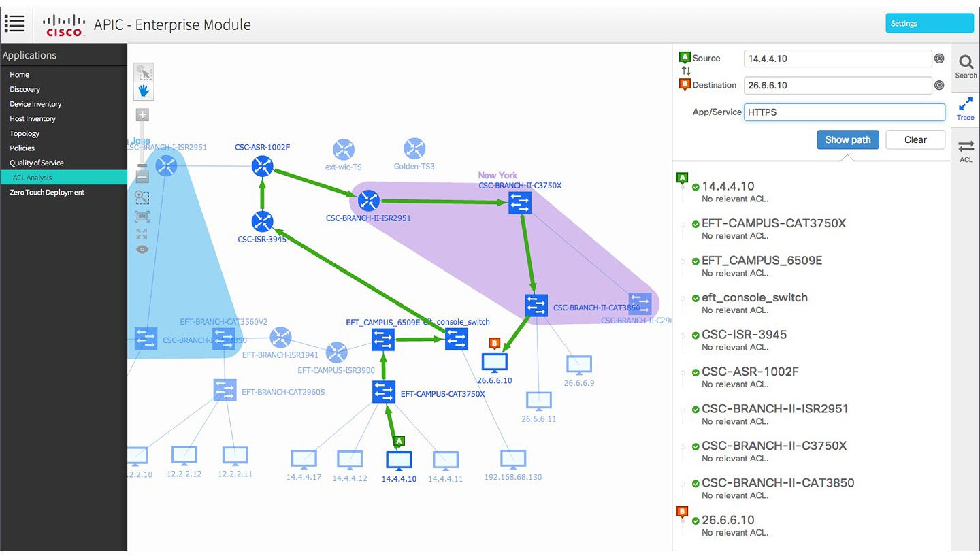Select CSC-ISR-3945 router node
This screenshot has width=980, height=558.
coord(262,221)
